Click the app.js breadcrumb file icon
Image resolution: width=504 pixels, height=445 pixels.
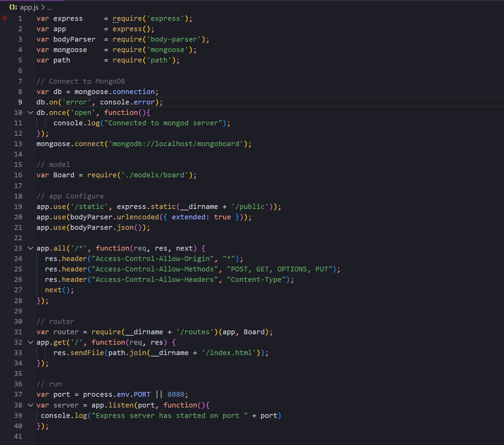[13, 7]
